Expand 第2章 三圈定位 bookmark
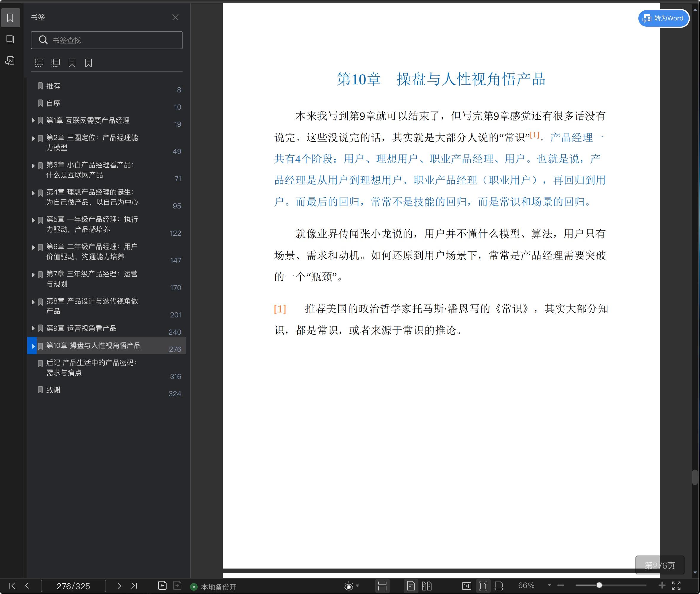The image size is (700, 594). click(33, 138)
